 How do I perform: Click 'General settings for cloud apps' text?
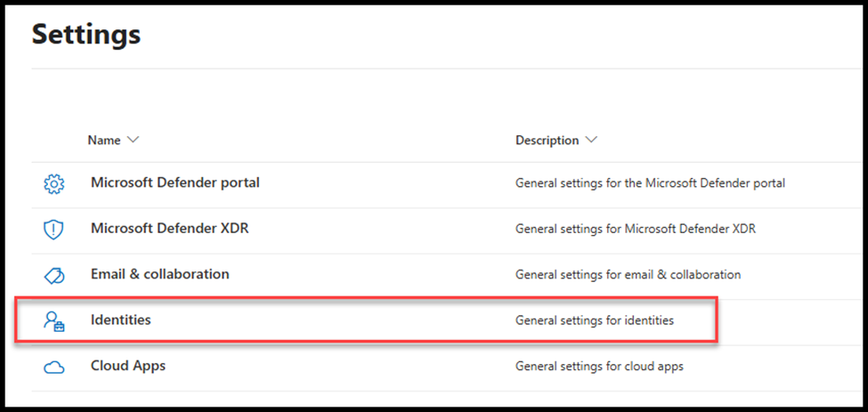point(599,367)
